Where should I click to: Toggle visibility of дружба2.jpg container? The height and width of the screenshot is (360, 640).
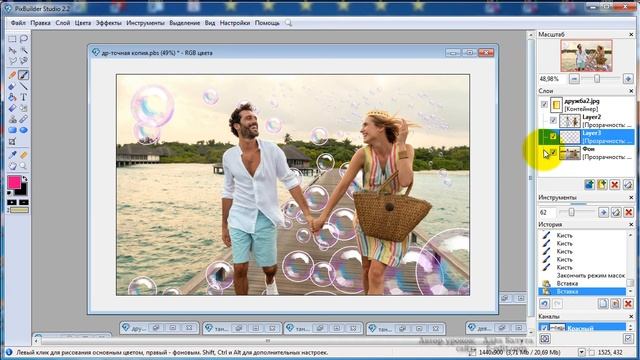[544, 104]
